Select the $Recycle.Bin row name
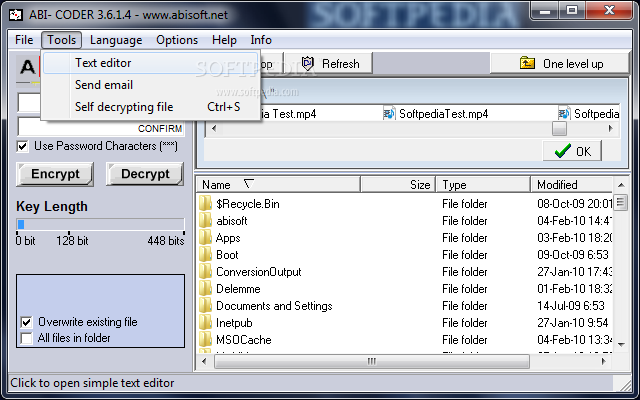The height and width of the screenshot is (400, 640). pyautogui.click(x=248, y=204)
